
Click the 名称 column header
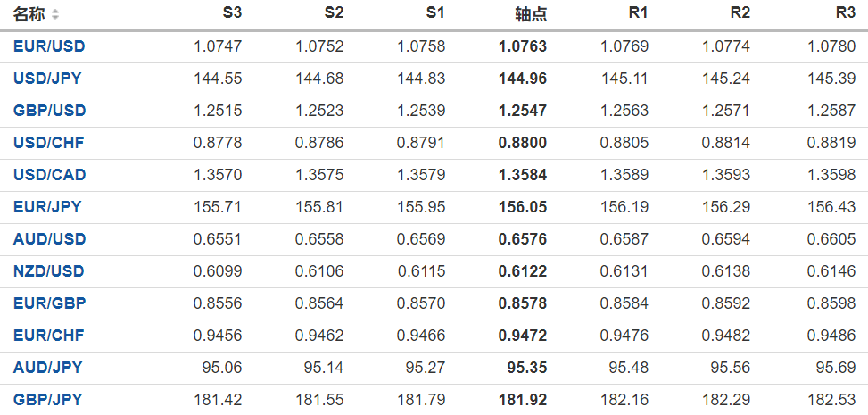[x=29, y=14]
